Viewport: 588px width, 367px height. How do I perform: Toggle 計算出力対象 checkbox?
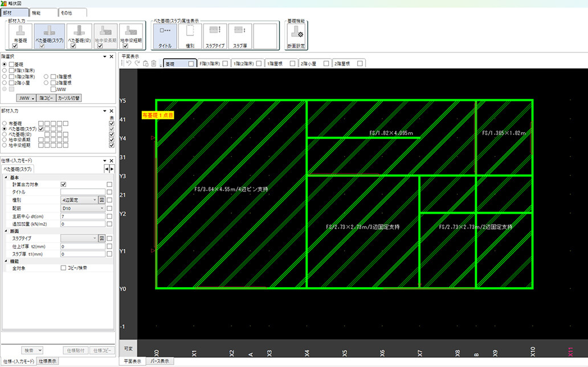point(63,185)
